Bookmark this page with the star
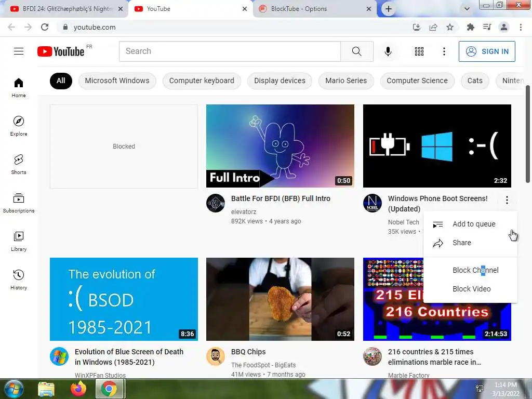The height and width of the screenshot is (399, 532). coord(450,27)
